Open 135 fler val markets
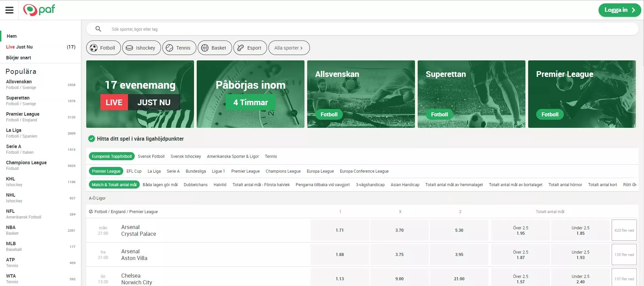 624,255
